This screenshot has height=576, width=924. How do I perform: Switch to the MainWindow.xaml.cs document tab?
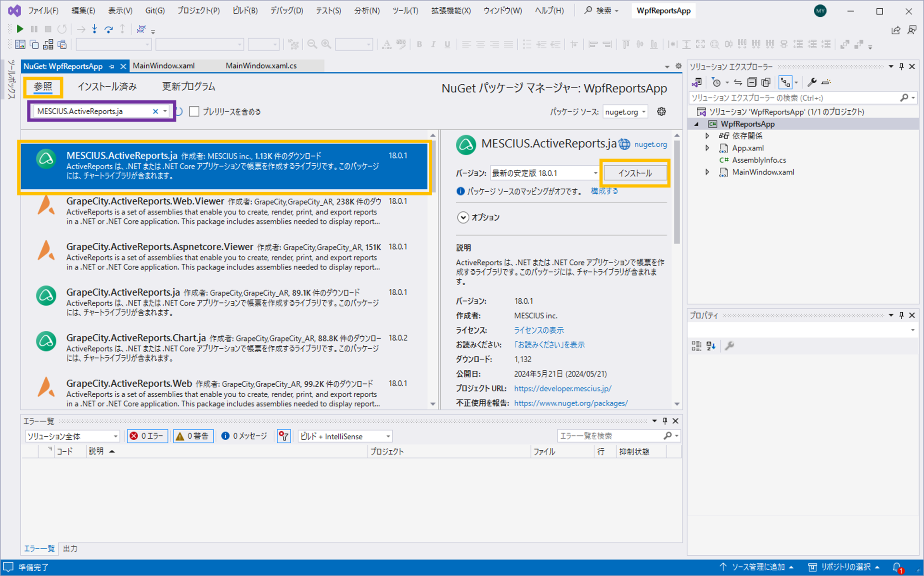[261, 66]
